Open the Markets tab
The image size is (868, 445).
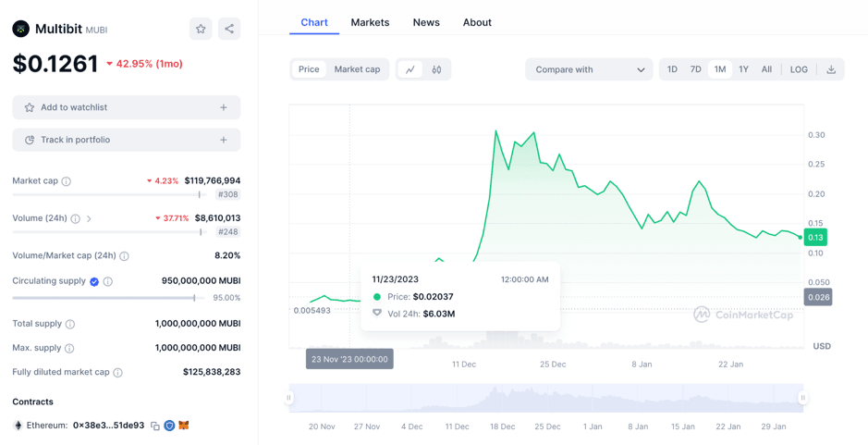point(370,22)
